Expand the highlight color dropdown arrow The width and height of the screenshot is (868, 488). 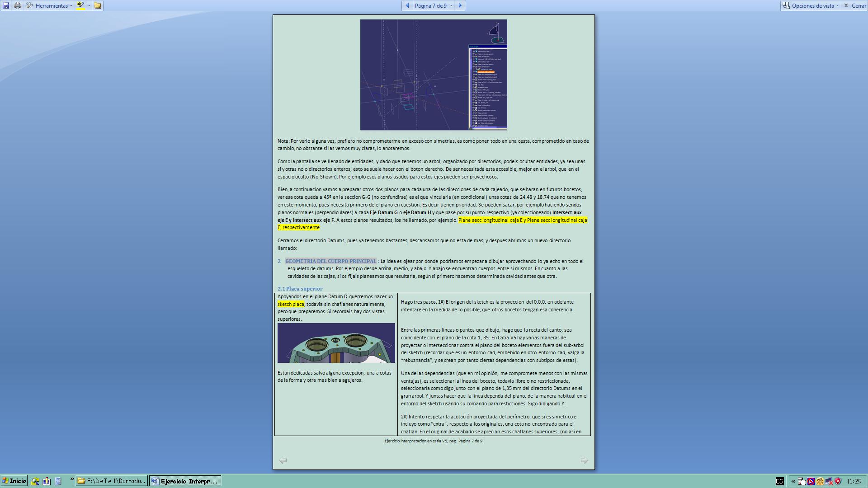pos(89,5)
